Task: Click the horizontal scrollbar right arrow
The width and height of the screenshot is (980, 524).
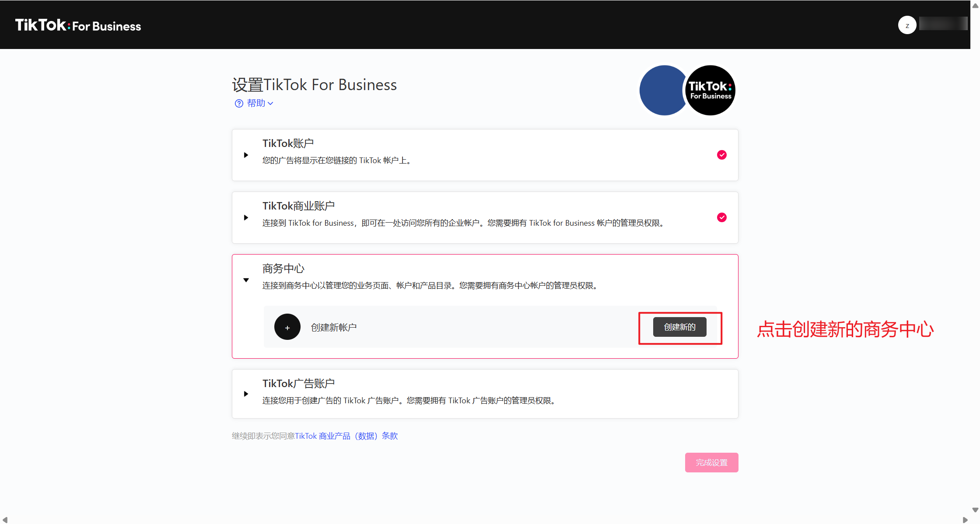Action: (966, 520)
